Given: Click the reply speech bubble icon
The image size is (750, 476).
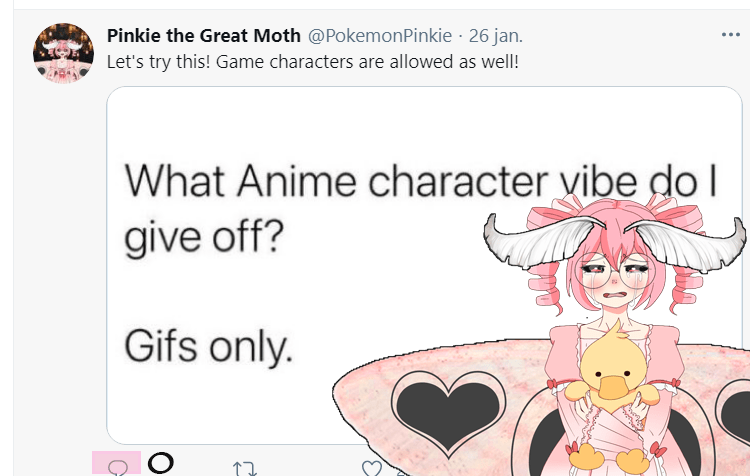Looking at the screenshot, I should 118,466.
